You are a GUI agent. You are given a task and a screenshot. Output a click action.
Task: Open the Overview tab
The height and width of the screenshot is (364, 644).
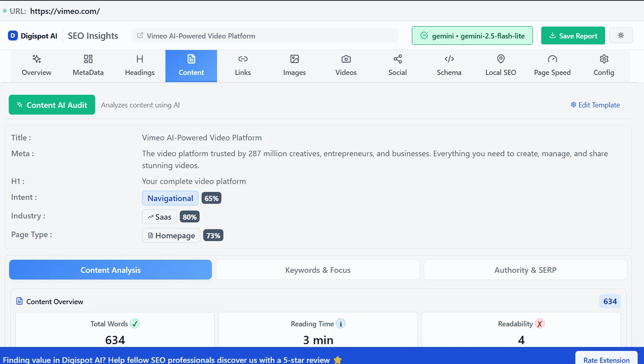coord(37,66)
